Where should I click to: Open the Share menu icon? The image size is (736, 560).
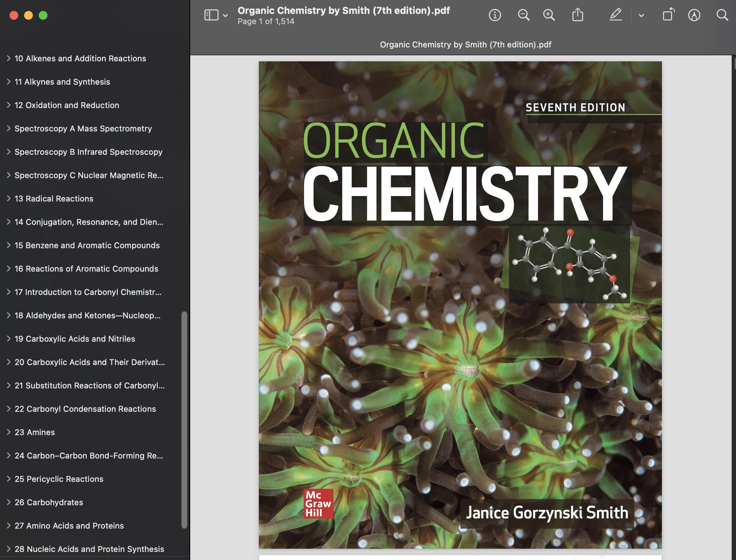point(578,15)
